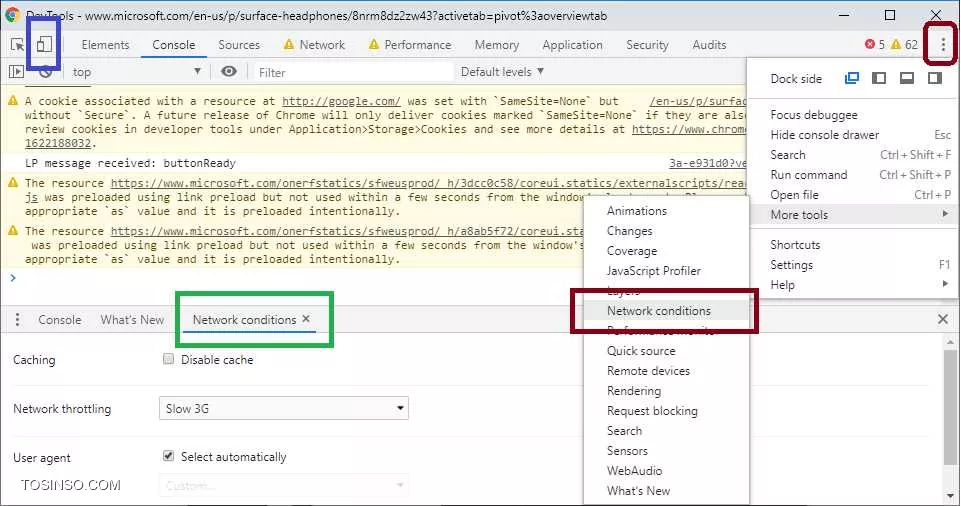
Task: Choose Request blocking from More tools menu
Action: (x=652, y=411)
